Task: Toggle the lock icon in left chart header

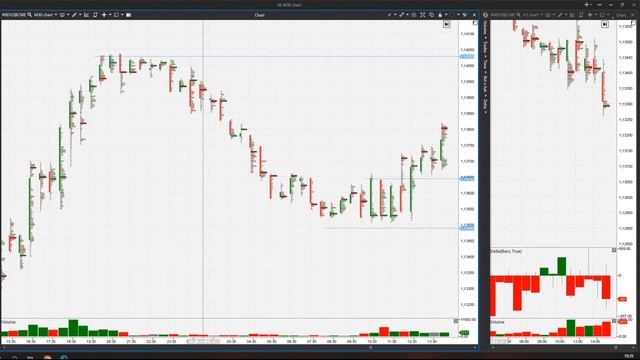Action: [440, 15]
